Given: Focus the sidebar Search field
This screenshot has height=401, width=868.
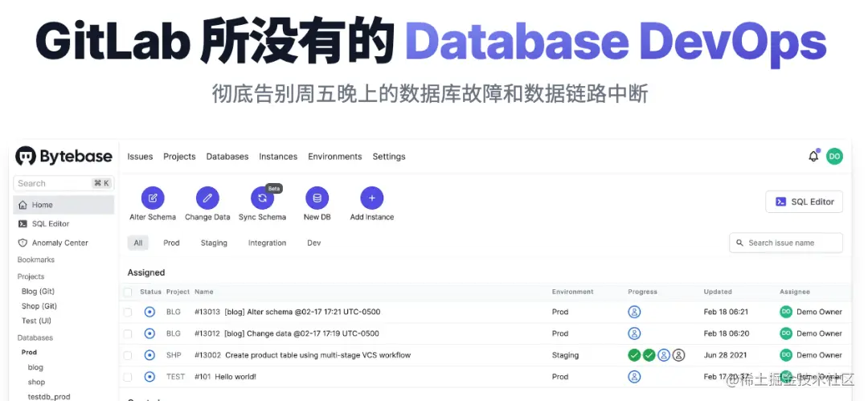Looking at the screenshot, I should coord(63,183).
